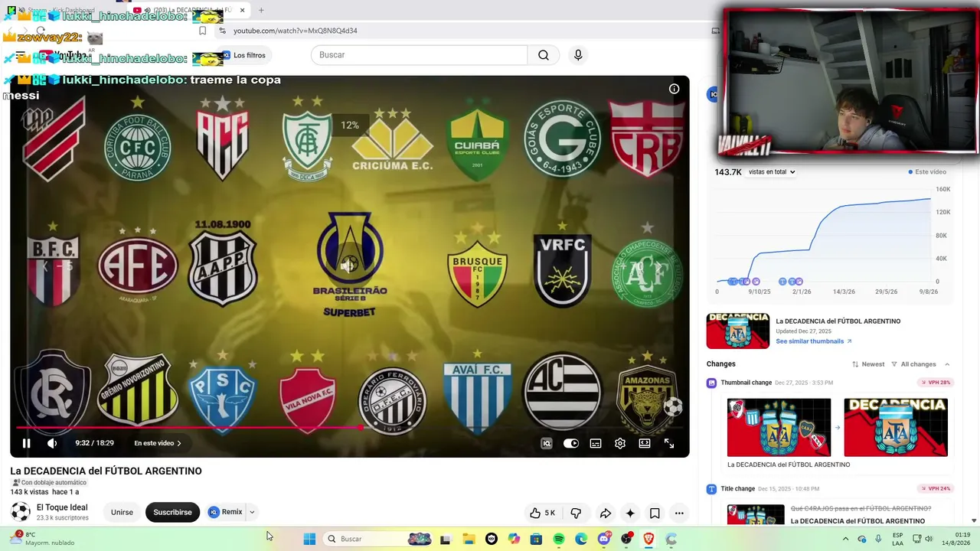This screenshot has width=980, height=551.
Task: Open the 'vistas en total' dropdown
Action: [x=772, y=172]
